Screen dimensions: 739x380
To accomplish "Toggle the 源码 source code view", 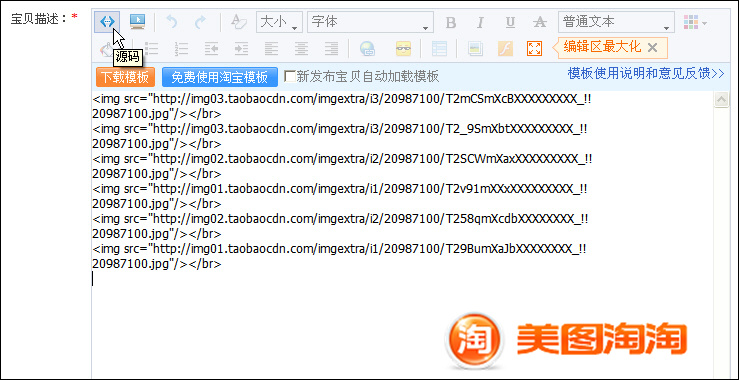I will point(107,22).
